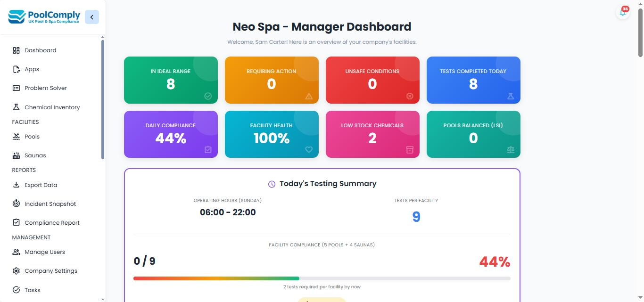Viewport: 644px width, 302px height.
Task: Click heart icon on Facility Health card
Action: (309, 150)
